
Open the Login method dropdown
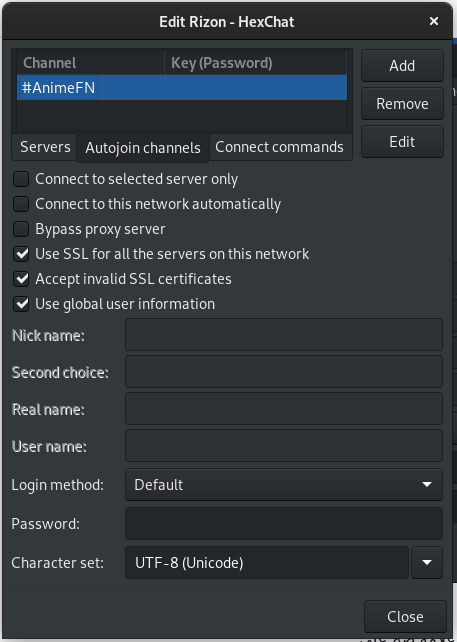pos(284,485)
